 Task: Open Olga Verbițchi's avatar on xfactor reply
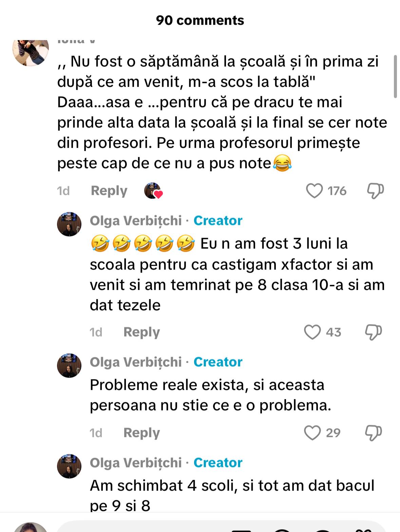click(69, 224)
